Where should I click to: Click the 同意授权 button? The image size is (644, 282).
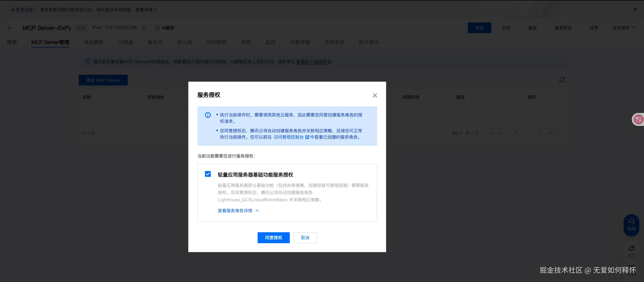(x=273, y=238)
